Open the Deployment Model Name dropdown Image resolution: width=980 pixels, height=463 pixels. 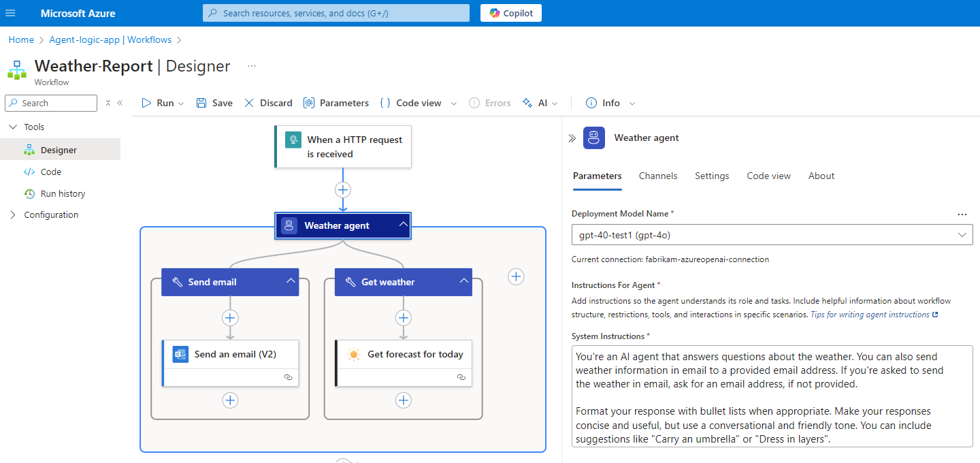(772, 235)
